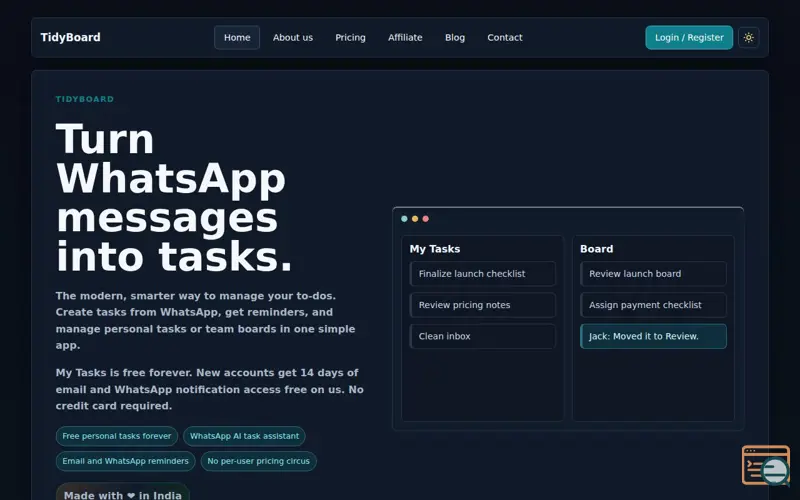Screen dimensions: 800x500
Task: Click the TidyBoard logo text
Action: 70,37
